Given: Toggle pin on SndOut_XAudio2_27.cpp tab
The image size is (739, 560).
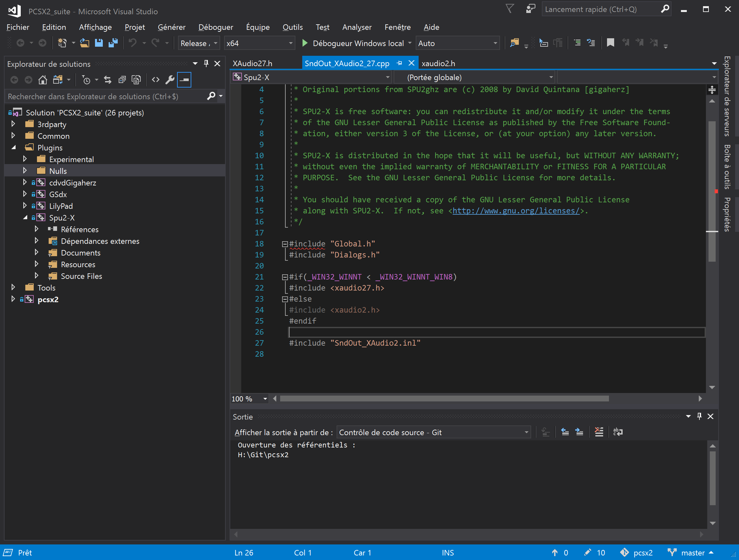Looking at the screenshot, I should (x=399, y=63).
